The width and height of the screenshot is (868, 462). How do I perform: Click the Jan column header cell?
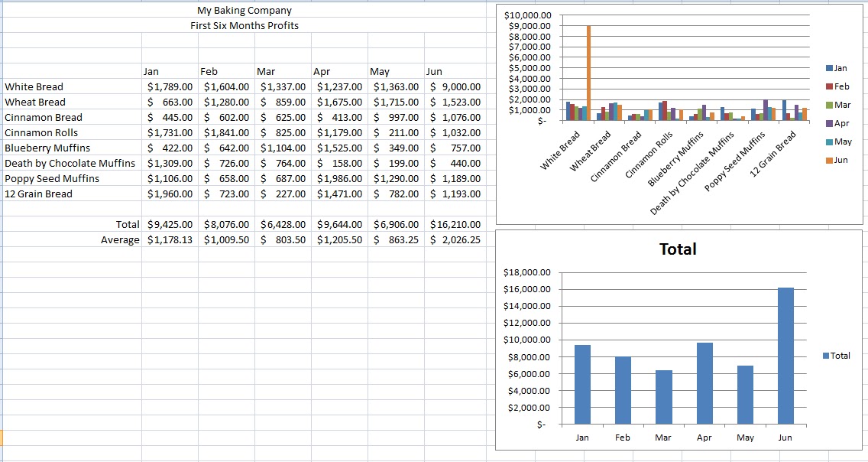[170, 71]
